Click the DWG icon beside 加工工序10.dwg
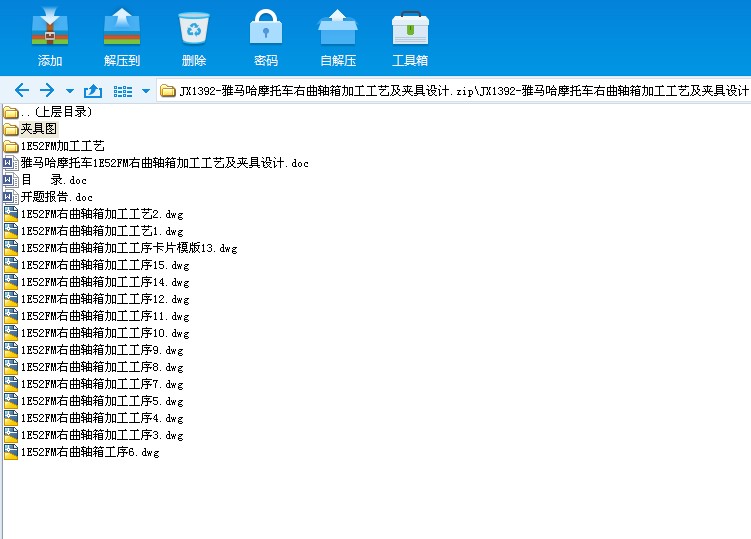751x539 pixels. click(x=11, y=333)
